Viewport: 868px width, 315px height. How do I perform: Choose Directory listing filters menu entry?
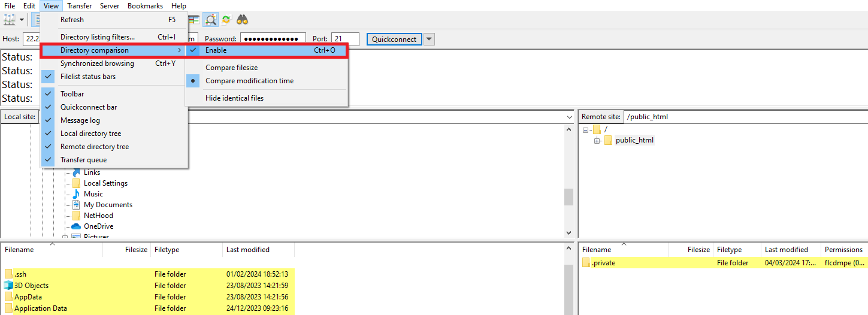(97, 37)
